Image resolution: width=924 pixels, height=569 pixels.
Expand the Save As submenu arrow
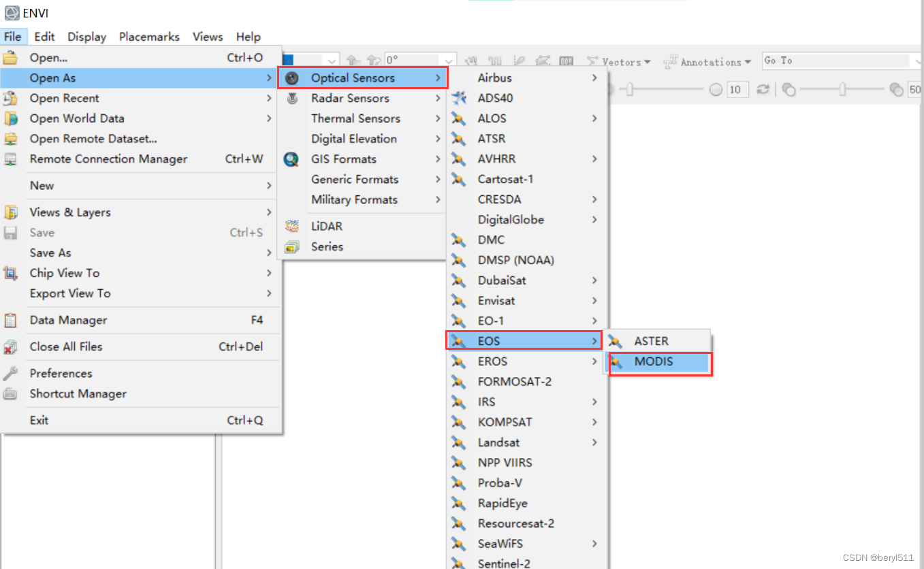(x=269, y=253)
